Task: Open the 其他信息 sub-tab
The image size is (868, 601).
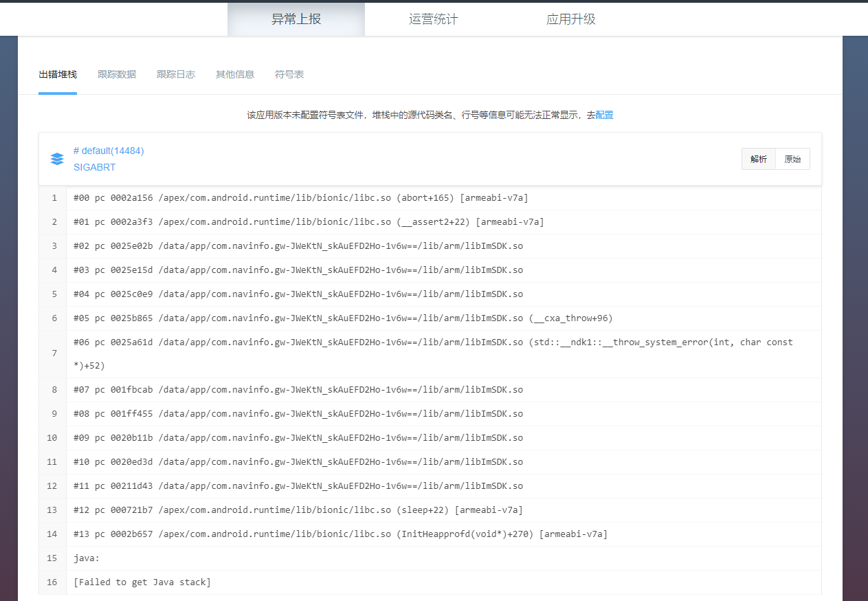Action: point(234,74)
